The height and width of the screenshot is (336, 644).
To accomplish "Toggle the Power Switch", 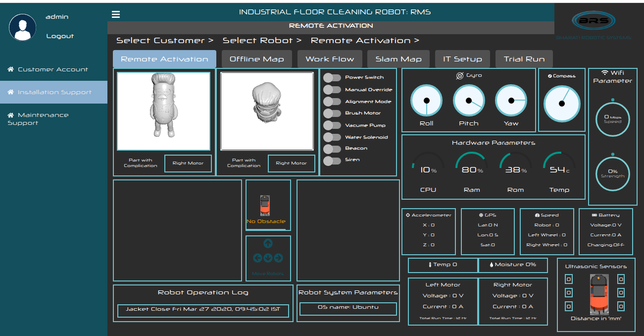I will [332, 77].
